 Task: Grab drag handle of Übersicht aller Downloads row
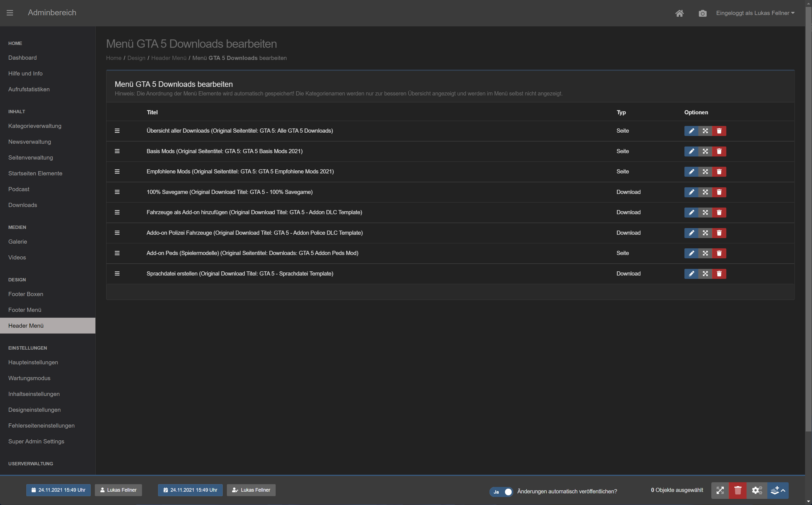117,131
